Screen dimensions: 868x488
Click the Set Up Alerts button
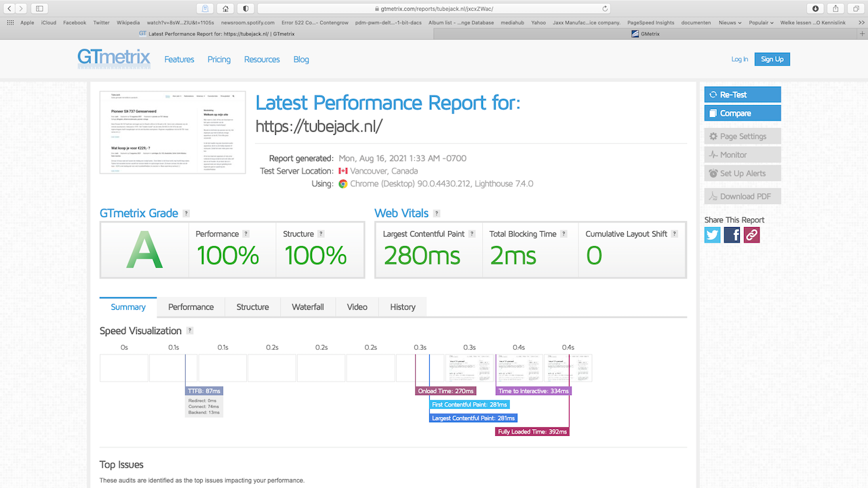tap(743, 174)
